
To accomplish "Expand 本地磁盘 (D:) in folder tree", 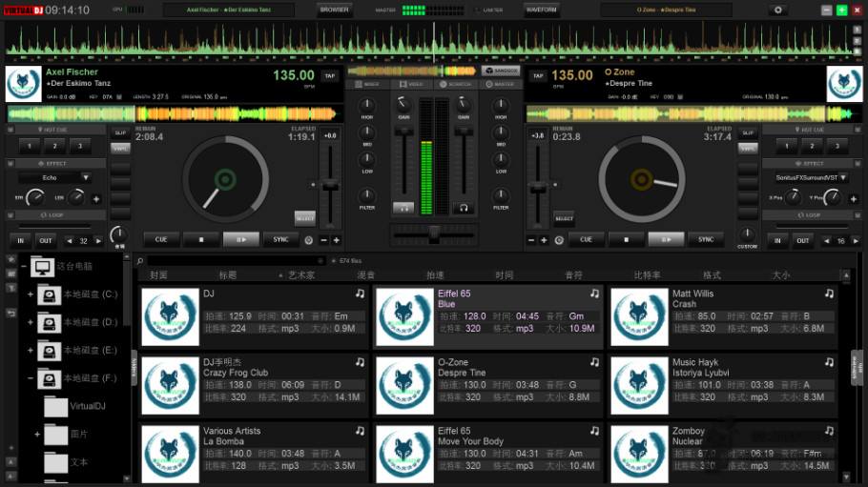I will (31, 323).
